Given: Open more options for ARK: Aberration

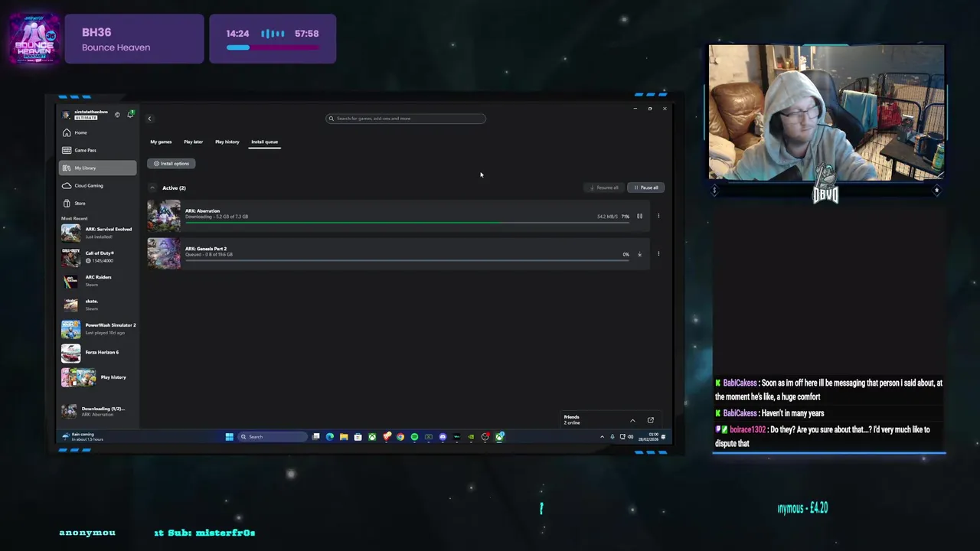Looking at the screenshot, I should [658, 216].
